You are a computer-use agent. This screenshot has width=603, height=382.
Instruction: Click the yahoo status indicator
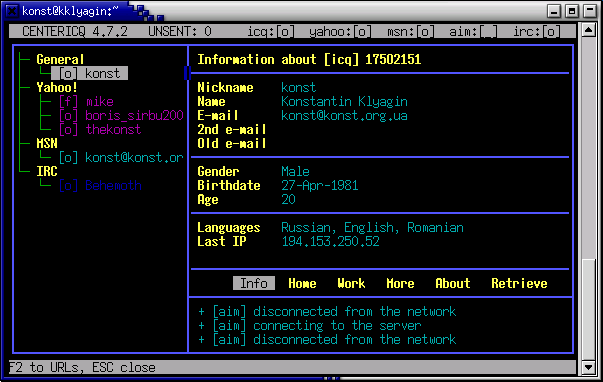point(340,32)
